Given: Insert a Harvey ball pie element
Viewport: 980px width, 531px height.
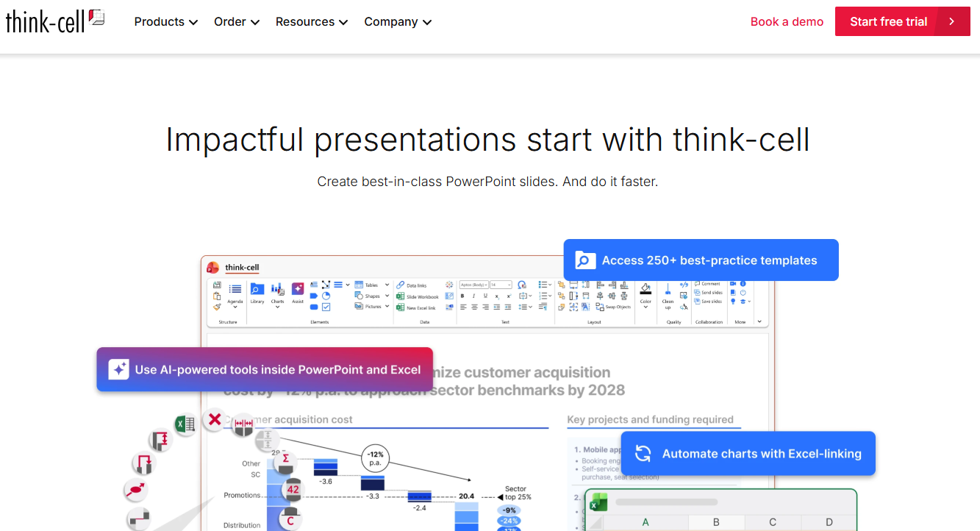Looking at the screenshot, I should (326, 296).
